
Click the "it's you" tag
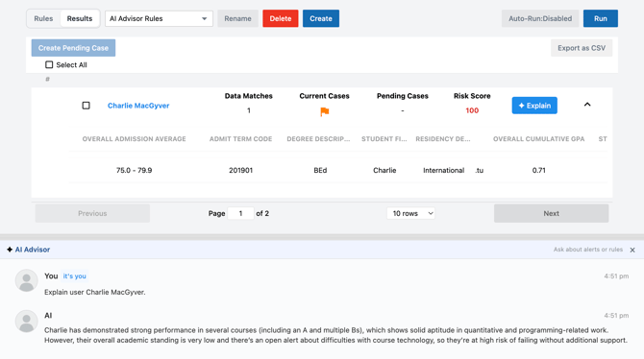click(x=74, y=276)
